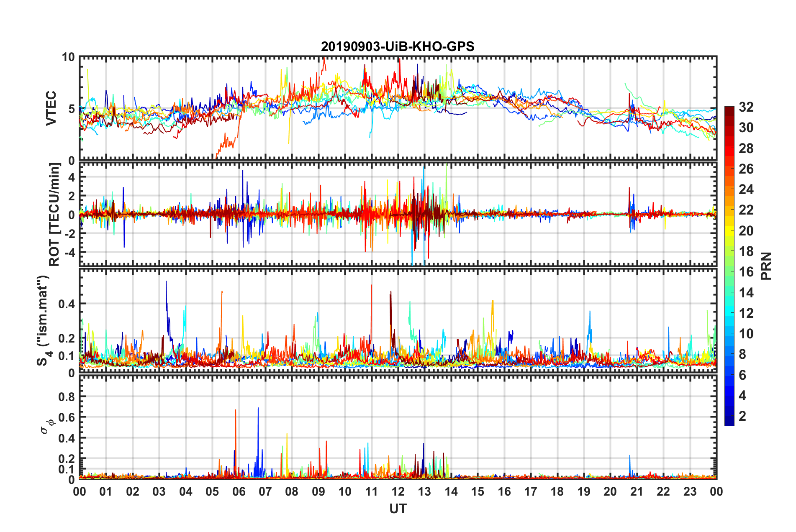The width and height of the screenshot is (796, 532).
Task: Select the "15" hour label on the UT axis
Action: coord(478,491)
